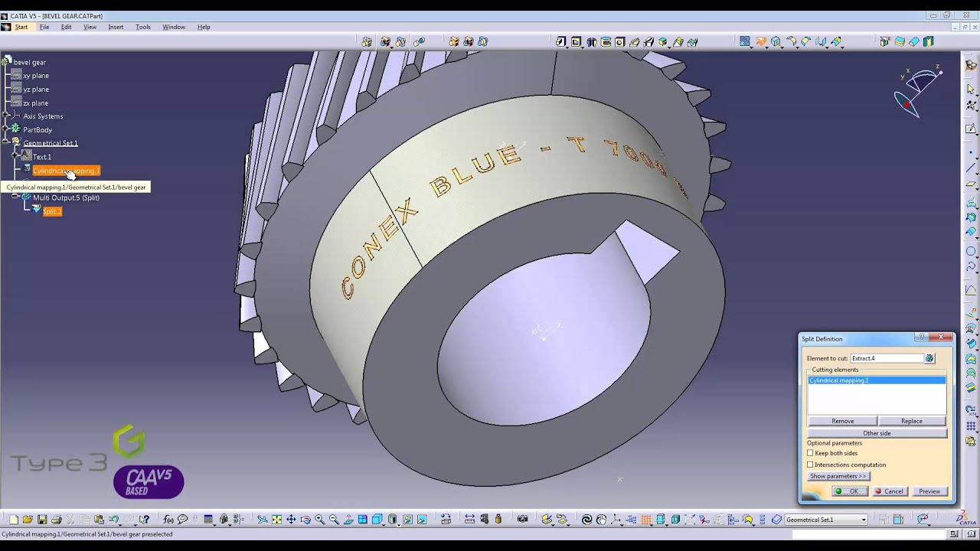Click the Preview button
This screenshot has width=980, height=551.
pyautogui.click(x=929, y=491)
